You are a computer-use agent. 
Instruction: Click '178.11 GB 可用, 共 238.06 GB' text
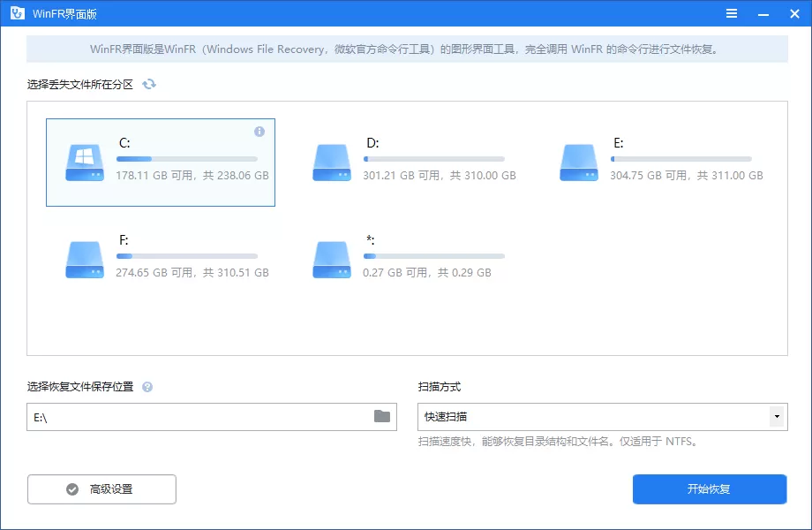coord(192,176)
